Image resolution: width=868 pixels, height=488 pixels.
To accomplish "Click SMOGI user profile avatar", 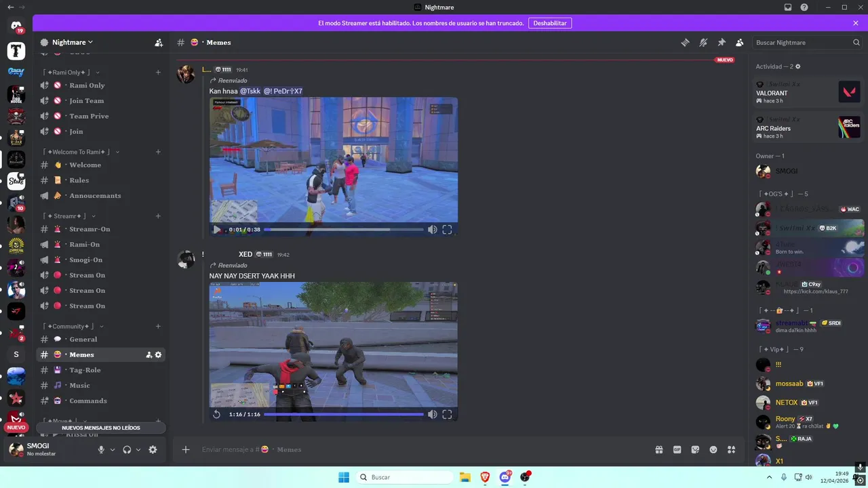I will [16, 449].
